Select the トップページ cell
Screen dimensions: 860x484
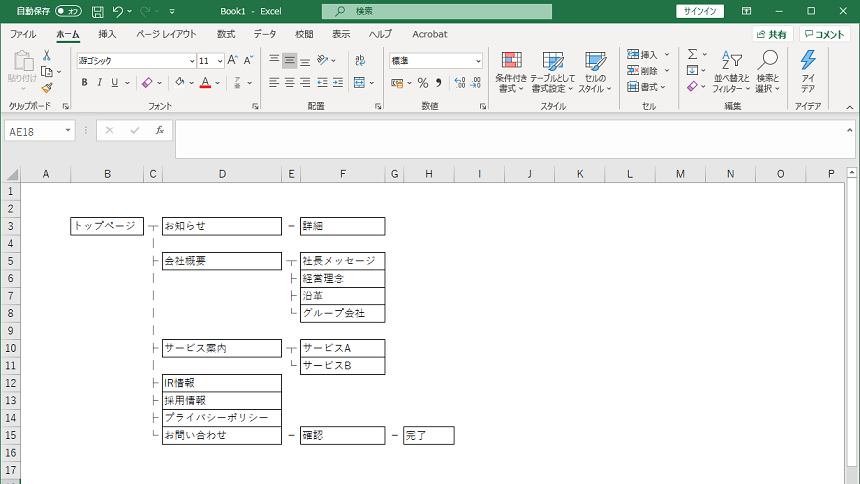pyautogui.click(x=107, y=226)
